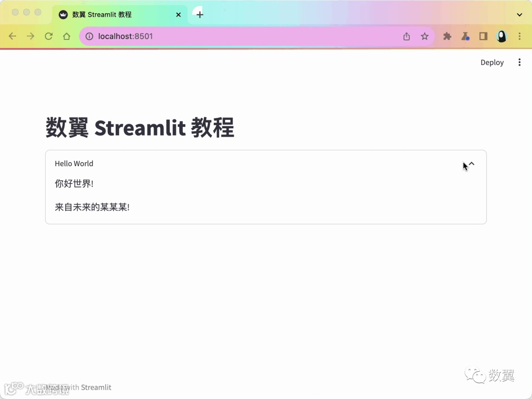
Task: Go forward with the browser forward arrow
Action: [31, 36]
